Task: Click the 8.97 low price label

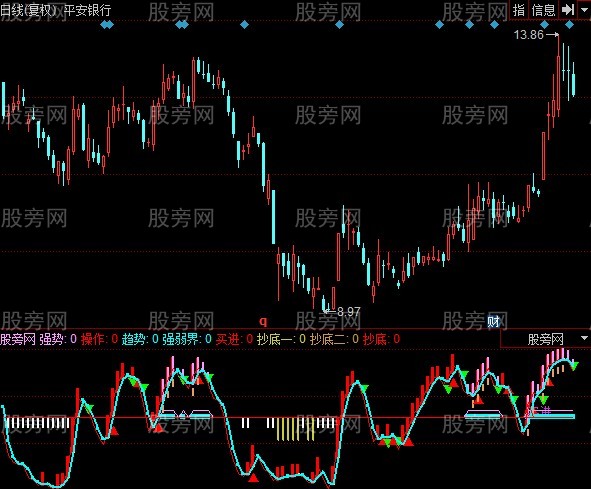Action: 349,311
